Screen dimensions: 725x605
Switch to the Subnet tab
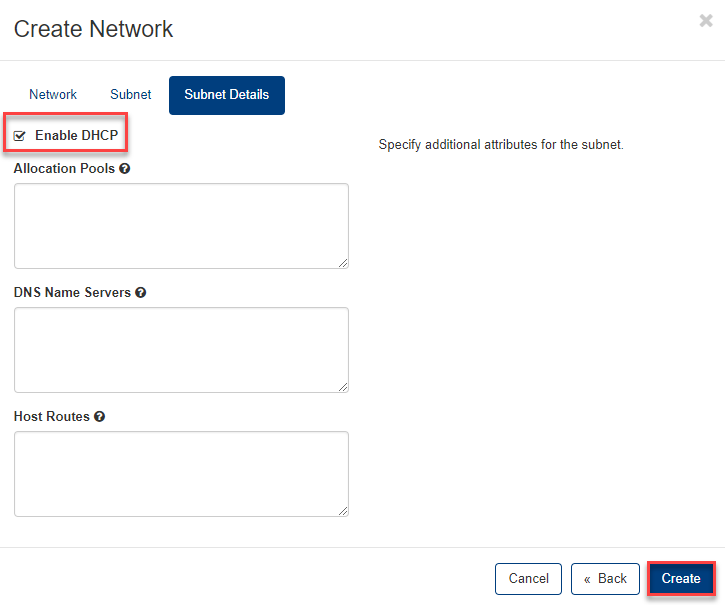pyautogui.click(x=131, y=95)
